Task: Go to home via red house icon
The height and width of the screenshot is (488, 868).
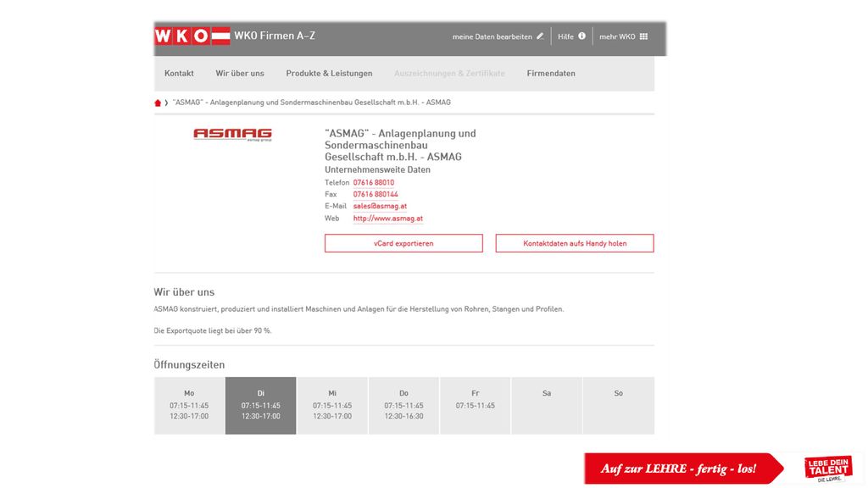Action: [x=158, y=103]
